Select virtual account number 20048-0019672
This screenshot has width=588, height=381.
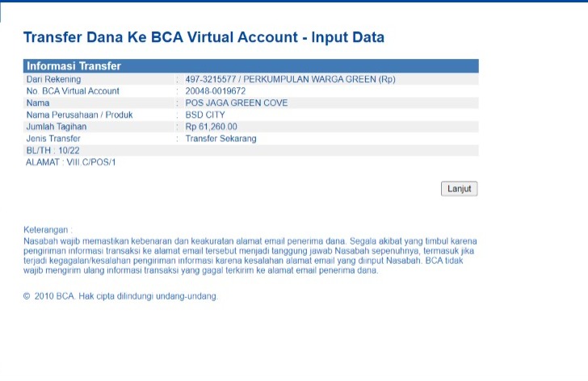[x=215, y=91]
